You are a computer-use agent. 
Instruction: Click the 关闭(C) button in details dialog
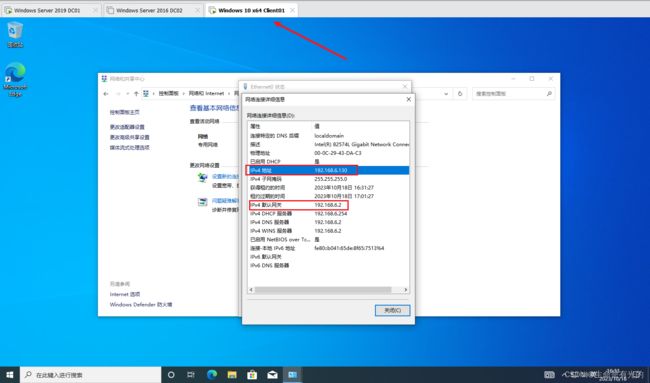[392, 310]
